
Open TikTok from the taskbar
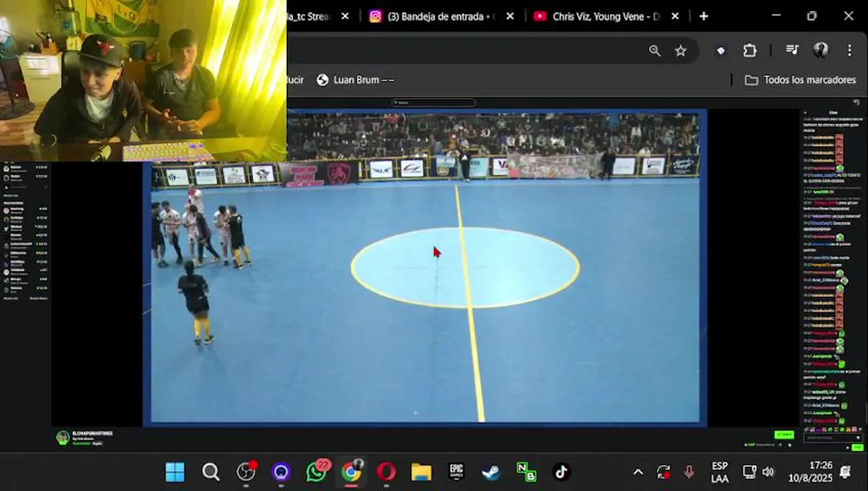(562, 472)
